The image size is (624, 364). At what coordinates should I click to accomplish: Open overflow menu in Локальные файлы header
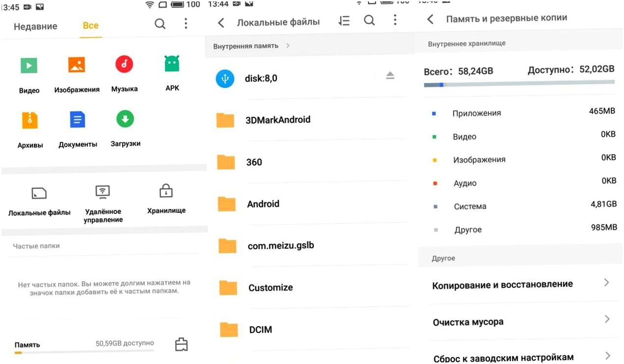(395, 20)
